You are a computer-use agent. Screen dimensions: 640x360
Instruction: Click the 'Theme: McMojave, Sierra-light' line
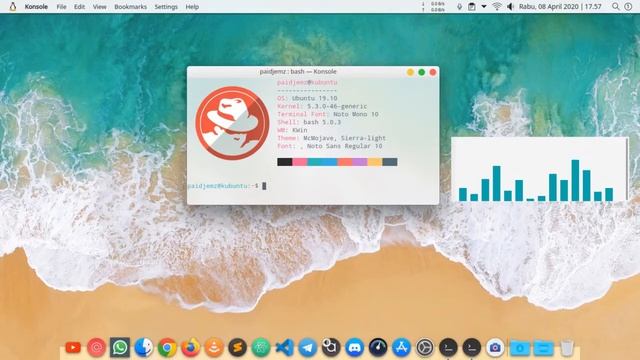point(331,138)
